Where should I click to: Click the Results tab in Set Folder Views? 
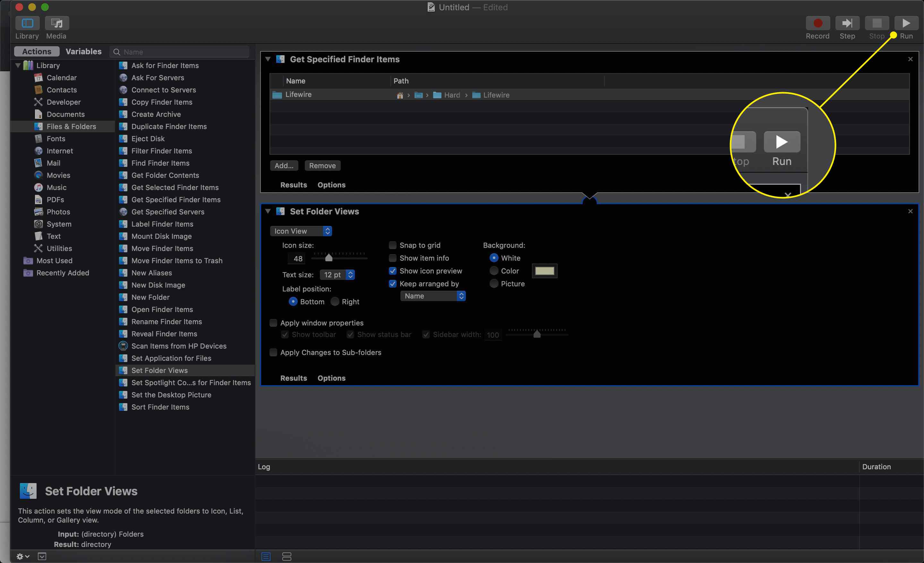tap(293, 377)
